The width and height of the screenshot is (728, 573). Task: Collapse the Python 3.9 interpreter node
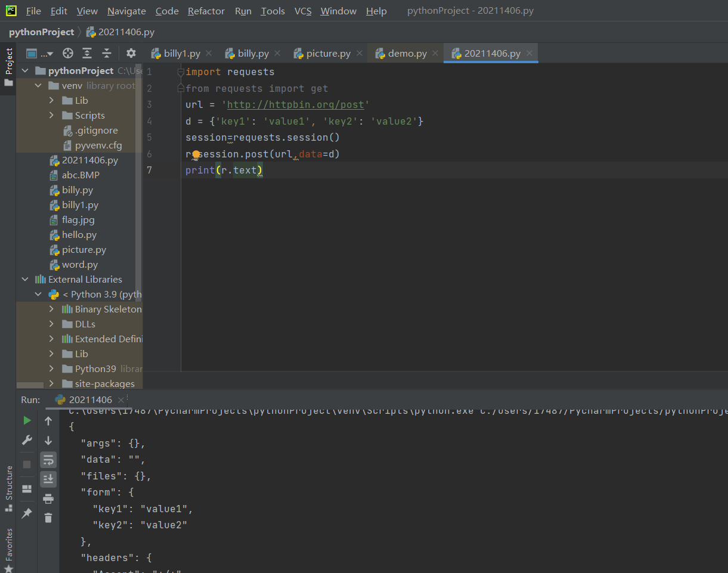(x=38, y=294)
